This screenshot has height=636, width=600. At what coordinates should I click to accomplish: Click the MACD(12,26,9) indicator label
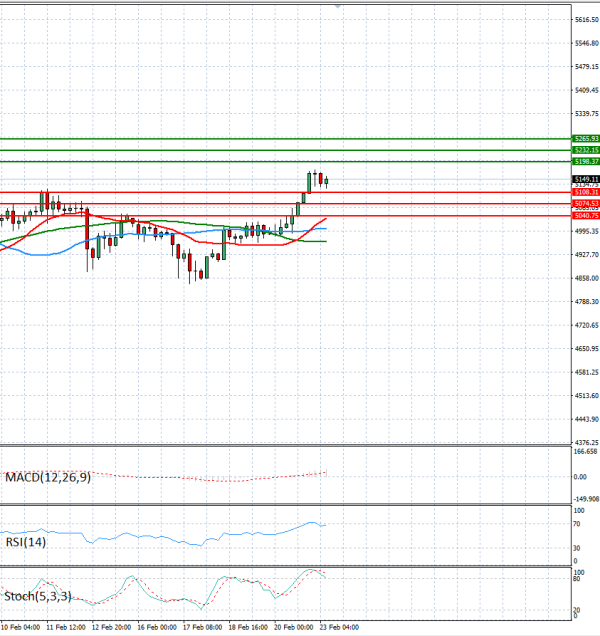48,478
